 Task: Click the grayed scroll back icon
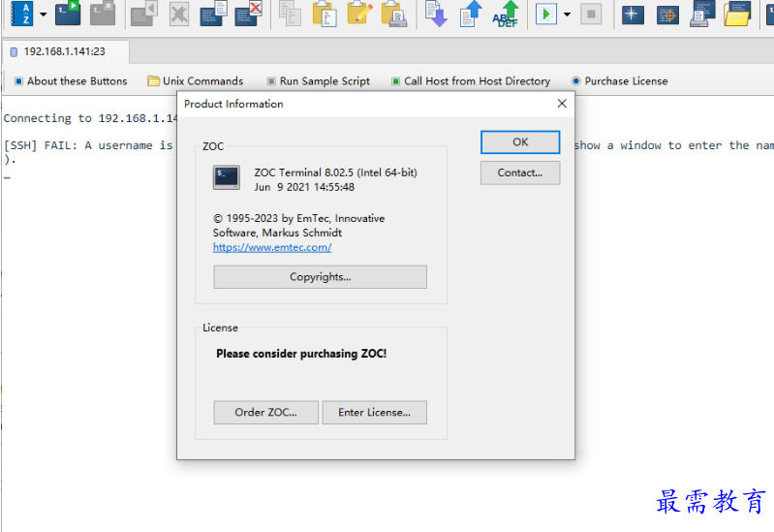(144, 14)
